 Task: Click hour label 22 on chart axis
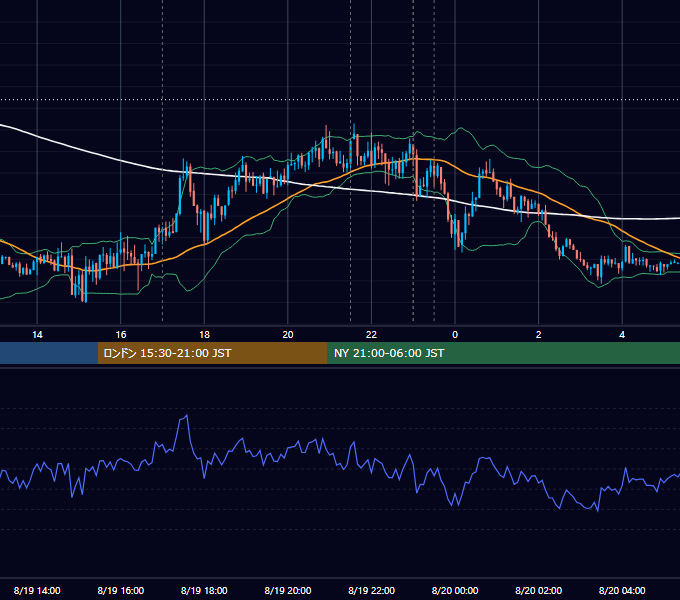click(371, 335)
